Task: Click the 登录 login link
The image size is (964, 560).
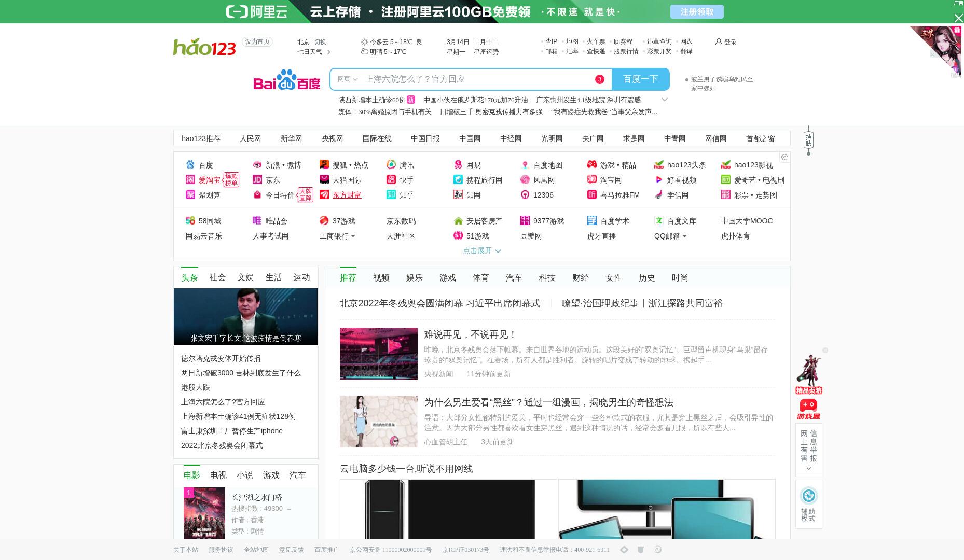Action: [726, 42]
